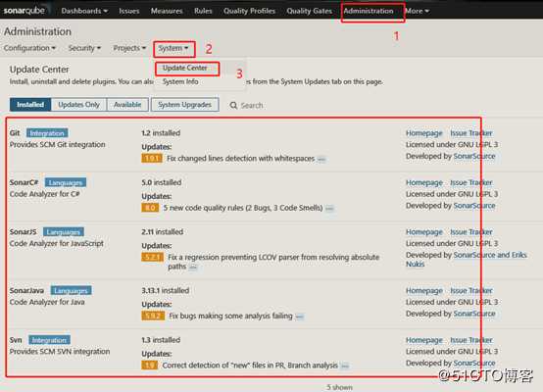Select System Info menu entry
Viewport: 543px width, 392px height.
pyautogui.click(x=180, y=82)
